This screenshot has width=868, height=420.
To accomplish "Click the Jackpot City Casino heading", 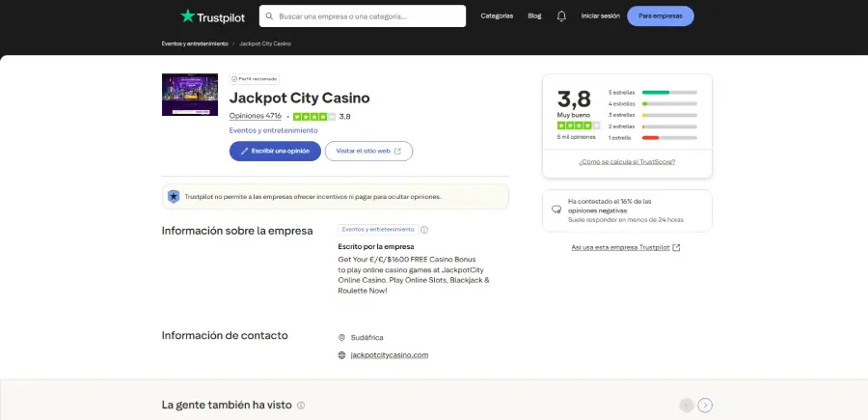I will click(300, 98).
